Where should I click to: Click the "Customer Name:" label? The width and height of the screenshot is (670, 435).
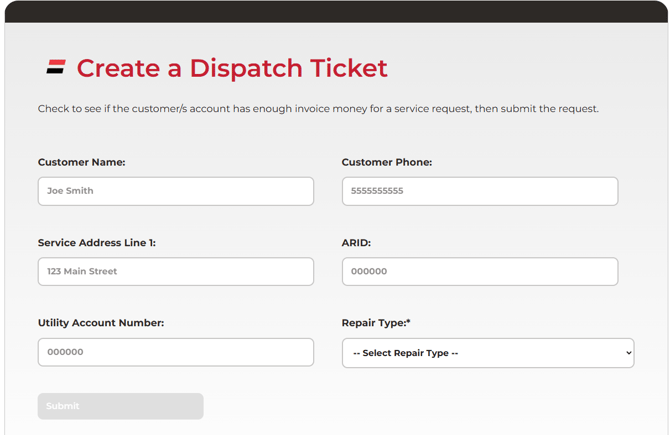tap(82, 162)
